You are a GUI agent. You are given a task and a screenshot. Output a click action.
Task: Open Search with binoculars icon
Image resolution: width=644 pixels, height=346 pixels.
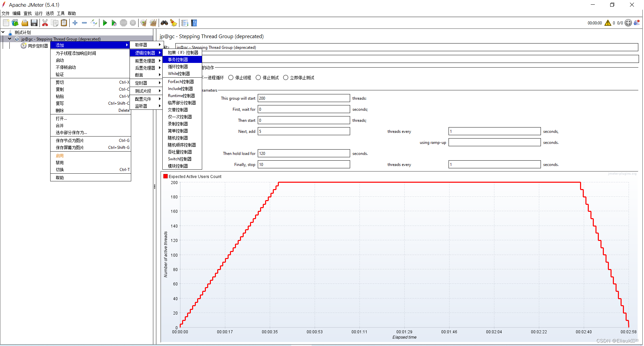click(x=164, y=23)
